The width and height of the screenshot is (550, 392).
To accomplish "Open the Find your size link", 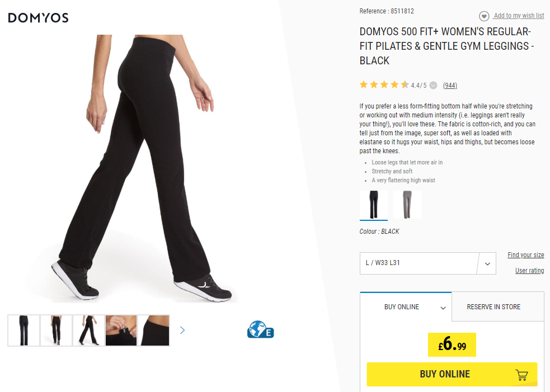I will [x=525, y=255].
